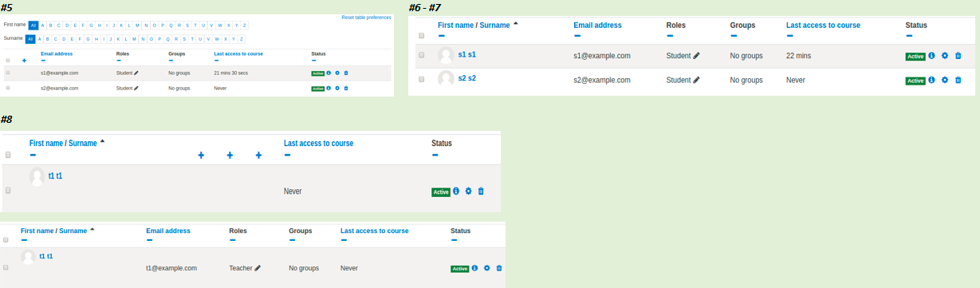Image resolution: width=980 pixels, height=288 pixels.
Task: Edit the Teacher role pencil icon
Action: pos(258,268)
